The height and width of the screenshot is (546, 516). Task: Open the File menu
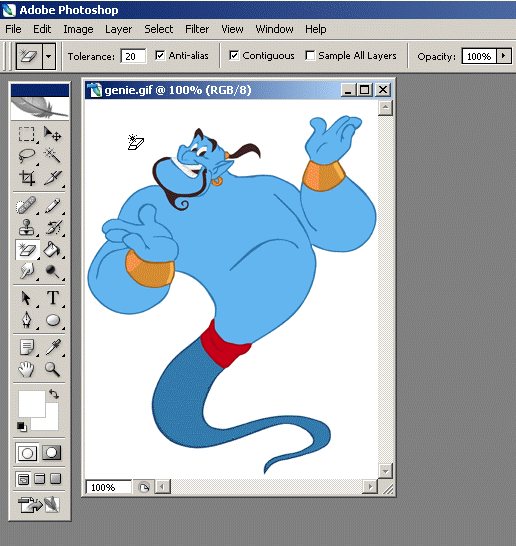(13, 29)
